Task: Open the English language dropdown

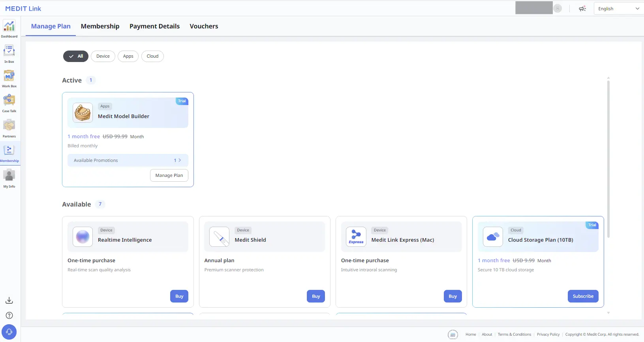Action: click(619, 9)
